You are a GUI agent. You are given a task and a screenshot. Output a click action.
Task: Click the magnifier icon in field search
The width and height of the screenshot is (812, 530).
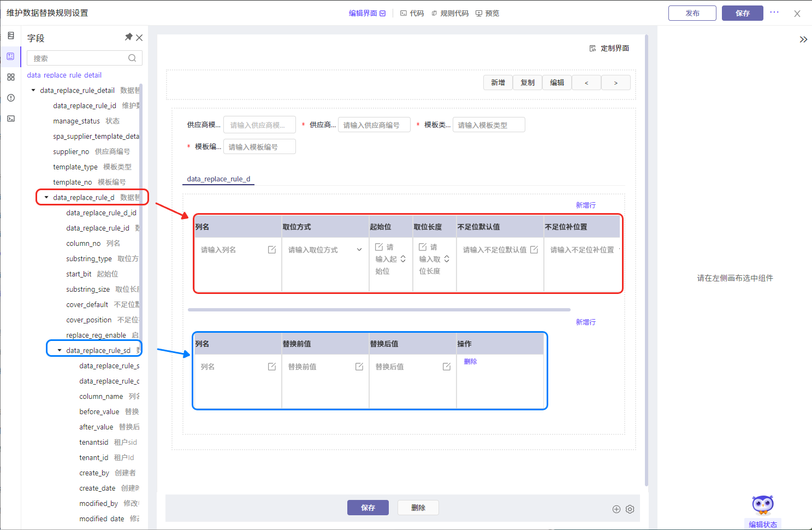coord(132,58)
